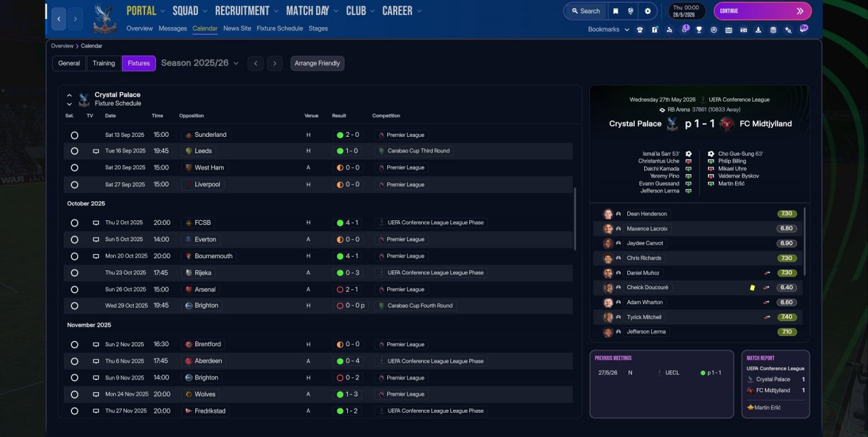The width and height of the screenshot is (868, 437).
Task: Select the Rijeka fixture radio circle
Action: pyautogui.click(x=75, y=273)
